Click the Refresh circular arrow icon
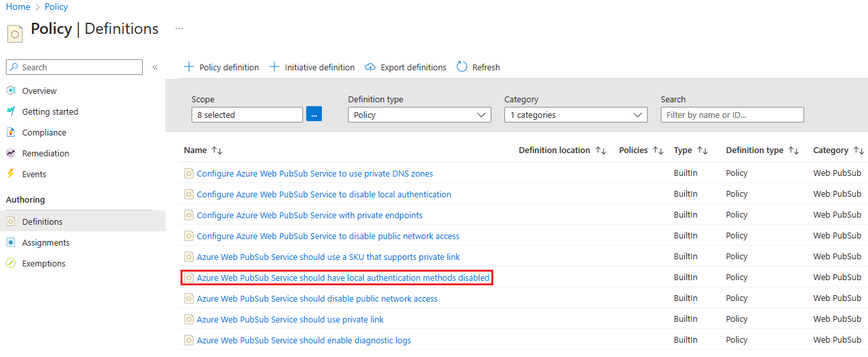This screenshot has width=868, height=357. click(x=462, y=67)
